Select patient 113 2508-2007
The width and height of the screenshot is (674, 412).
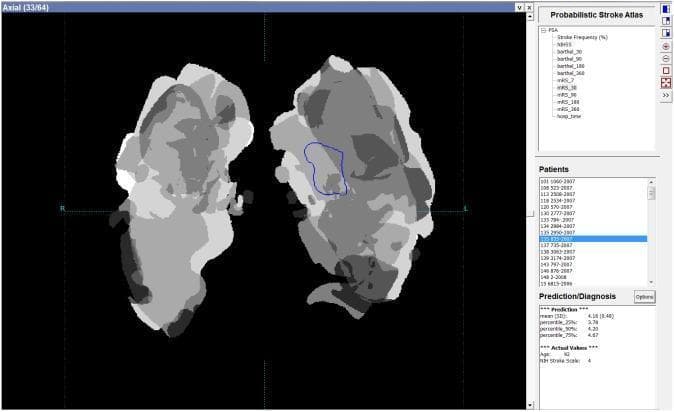click(x=558, y=194)
